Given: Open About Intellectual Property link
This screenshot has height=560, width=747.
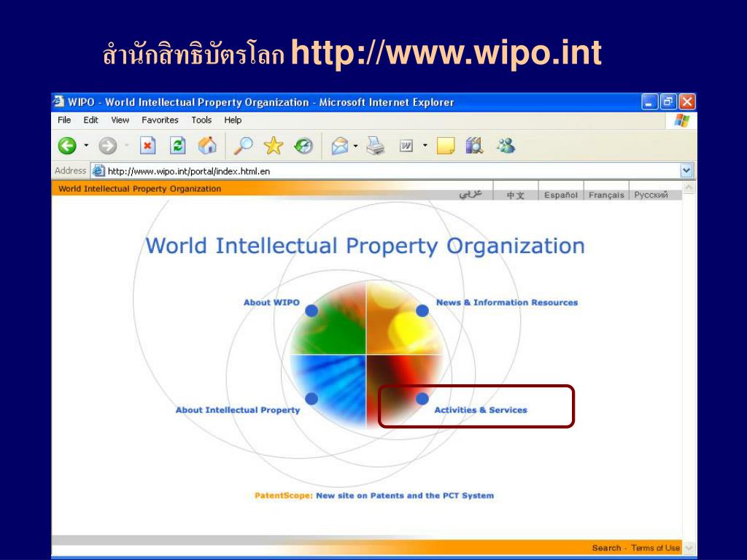Looking at the screenshot, I should tap(238, 410).
